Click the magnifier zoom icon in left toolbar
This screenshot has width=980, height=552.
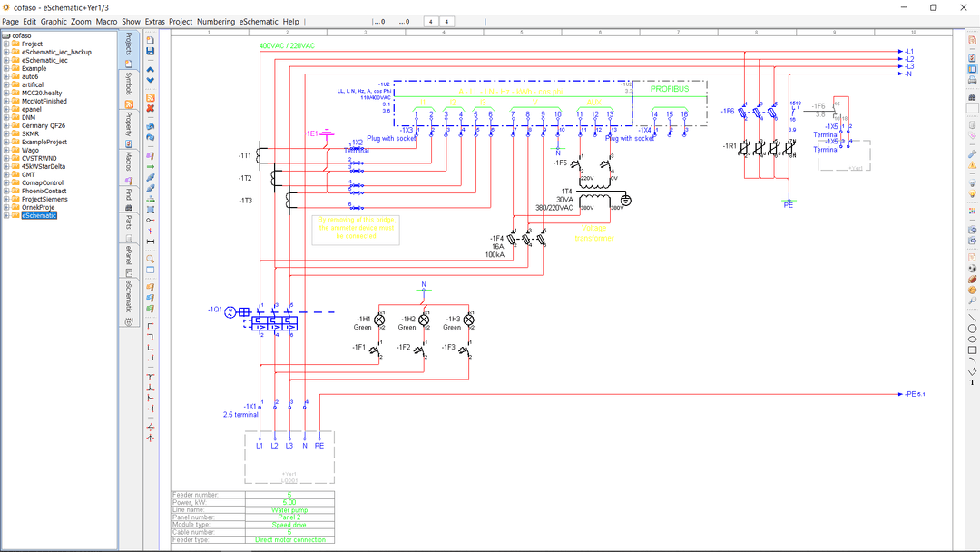[150, 259]
